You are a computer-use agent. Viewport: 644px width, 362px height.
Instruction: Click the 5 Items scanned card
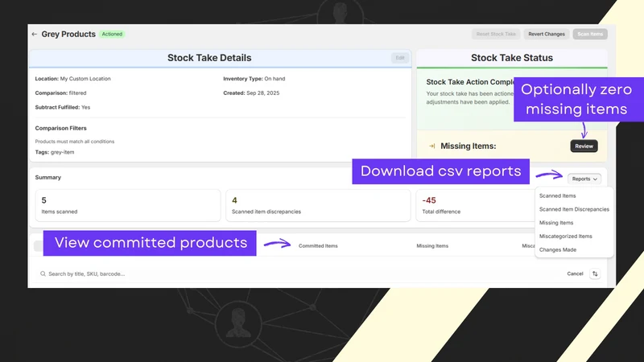point(128,205)
